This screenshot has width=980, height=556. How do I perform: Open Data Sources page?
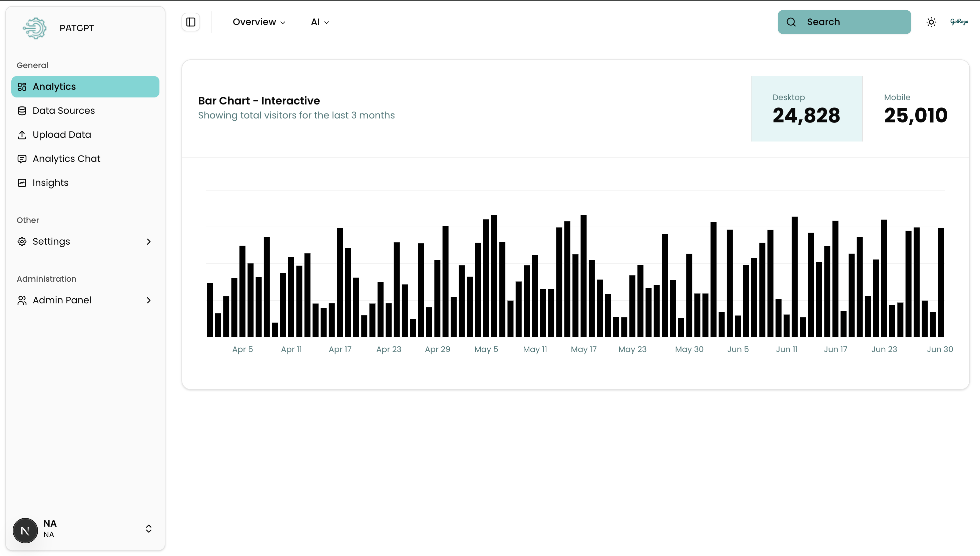coord(85,111)
